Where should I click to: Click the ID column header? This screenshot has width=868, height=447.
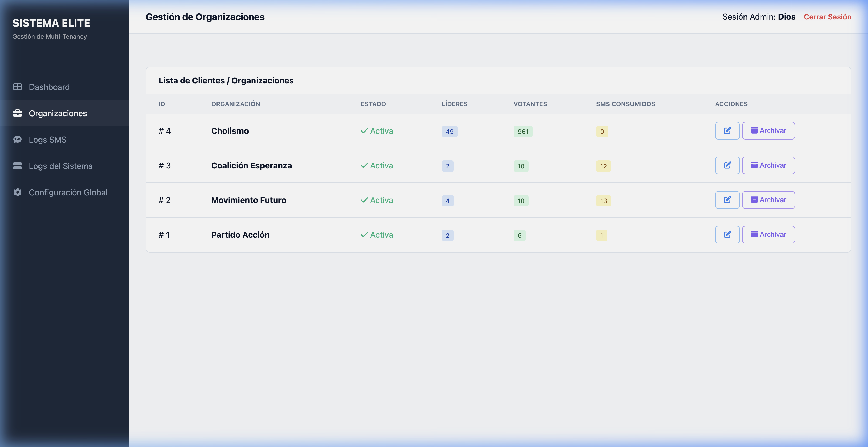162,104
